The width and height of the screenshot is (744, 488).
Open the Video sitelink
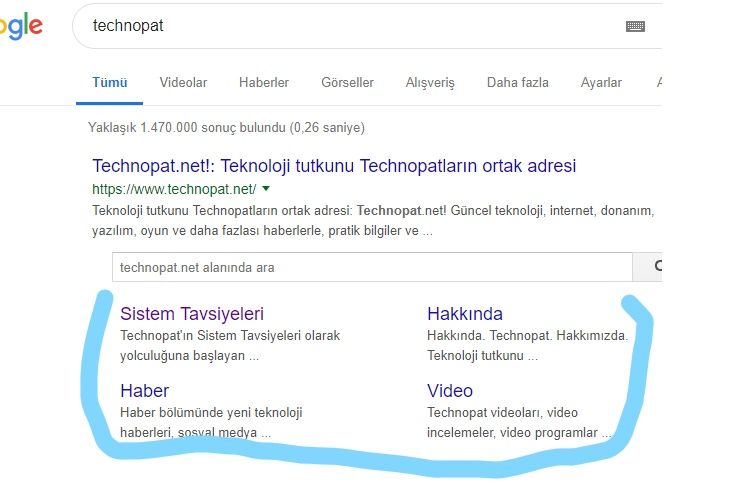click(450, 391)
